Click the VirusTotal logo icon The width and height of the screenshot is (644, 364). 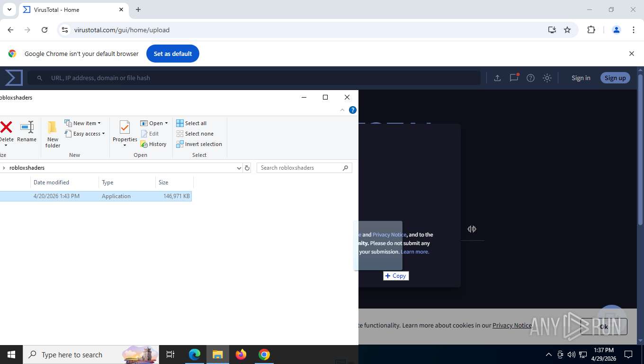[14, 78]
